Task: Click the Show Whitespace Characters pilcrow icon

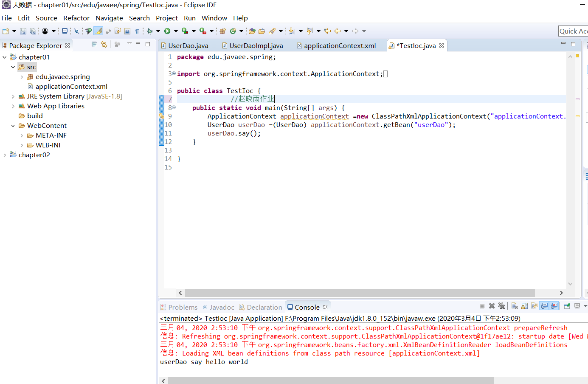Action: pos(137,31)
